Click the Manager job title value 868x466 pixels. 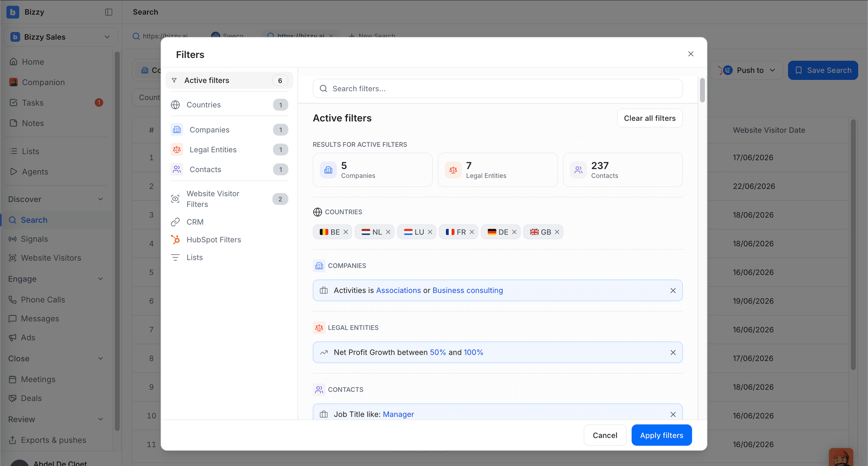point(398,414)
